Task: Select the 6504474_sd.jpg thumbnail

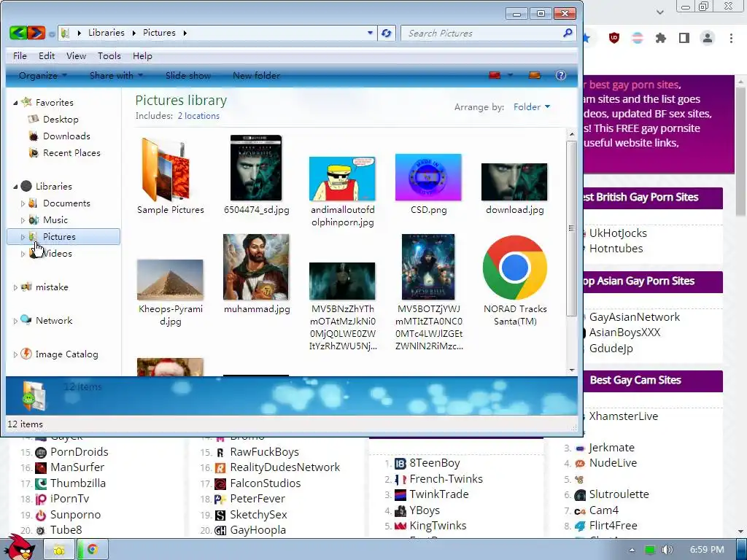Action: [256, 168]
